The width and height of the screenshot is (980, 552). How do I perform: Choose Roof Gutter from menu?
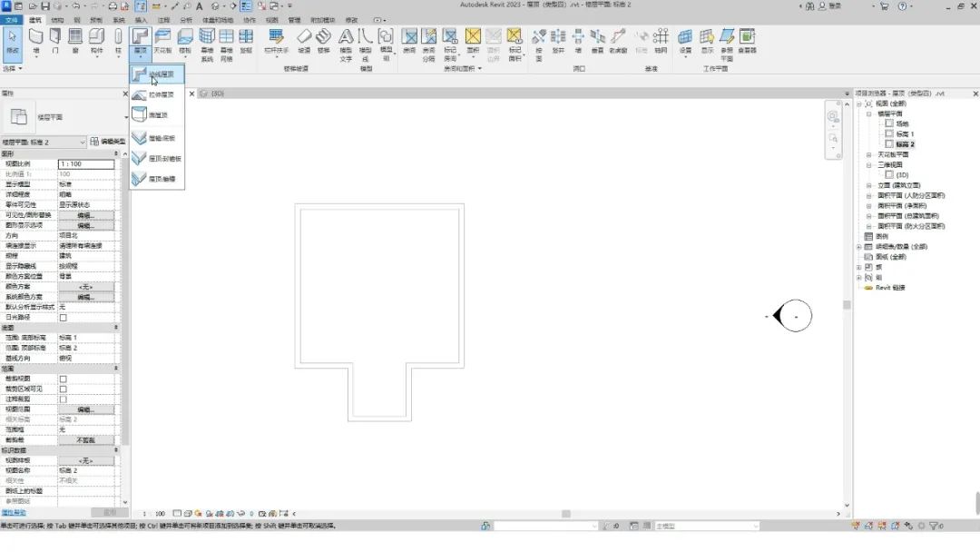(157, 179)
